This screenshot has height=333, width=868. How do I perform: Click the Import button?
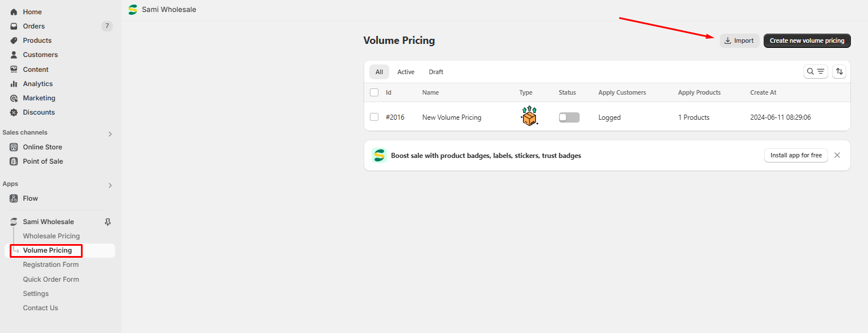tap(739, 41)
